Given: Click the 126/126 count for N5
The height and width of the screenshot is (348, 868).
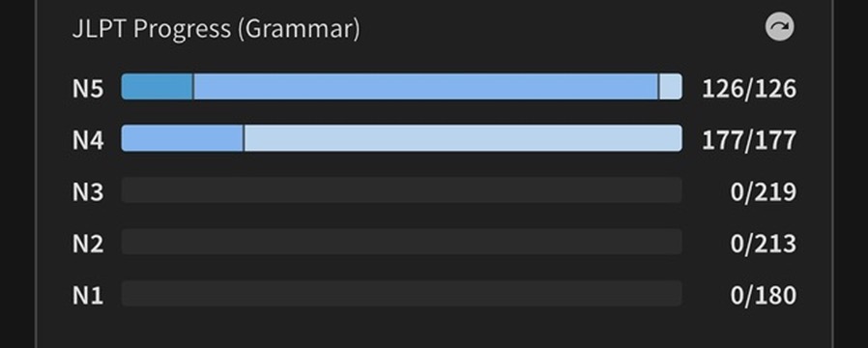Looking at the screenshot, I should (x=749, y=89).
